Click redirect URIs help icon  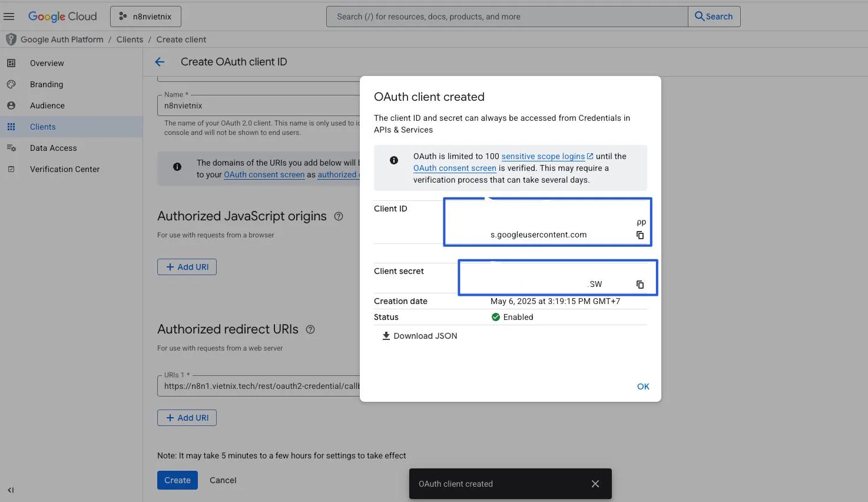310,329
